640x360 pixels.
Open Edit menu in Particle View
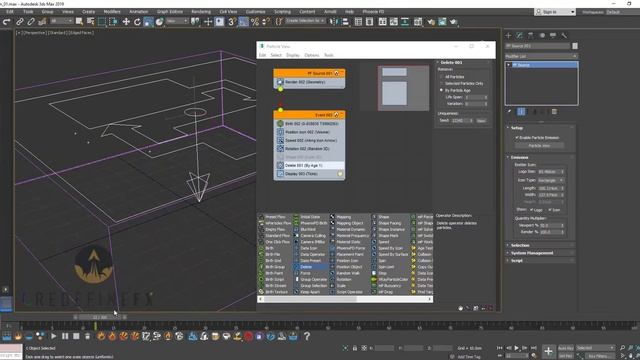262,55
